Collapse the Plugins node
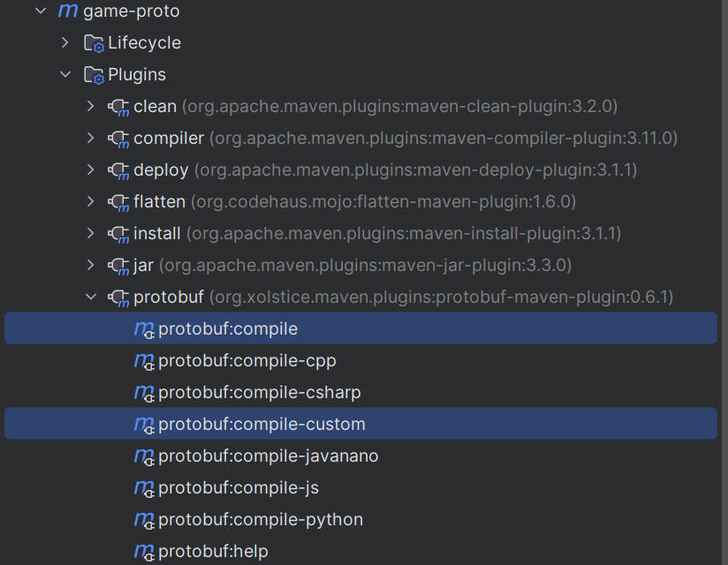Image resolution: width=728 pixels, height=565 pixels. (64, 74)
